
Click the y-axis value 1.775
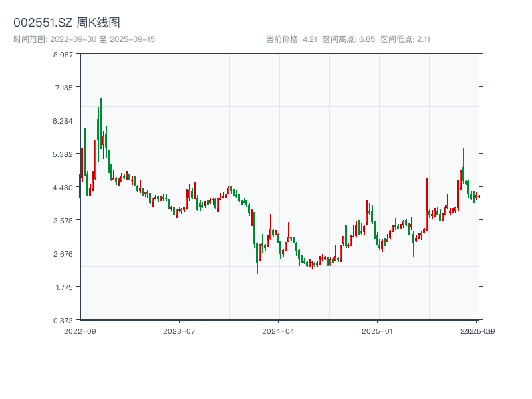64,287
